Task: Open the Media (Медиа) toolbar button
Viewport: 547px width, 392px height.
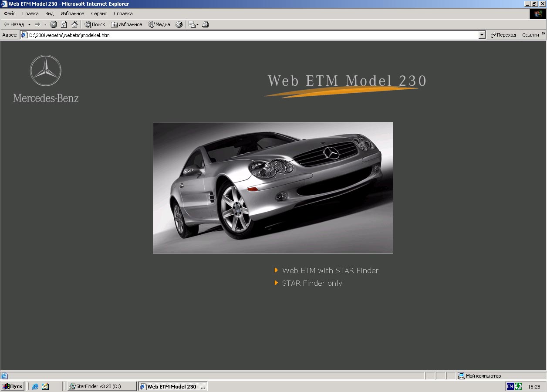Action: pos(159,24)
